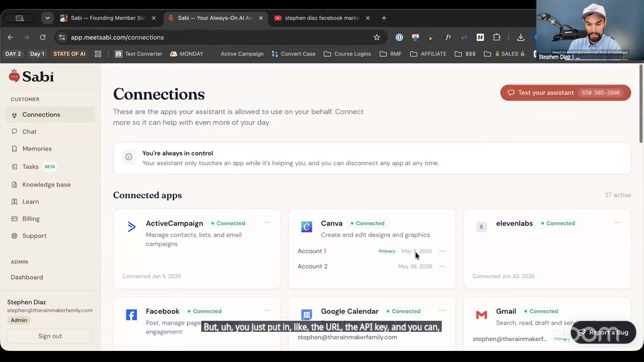The width and height of the screenshot is (644, 362).
Task: Click the Sabi logo in the sidebar
Action: pos(31,76)
